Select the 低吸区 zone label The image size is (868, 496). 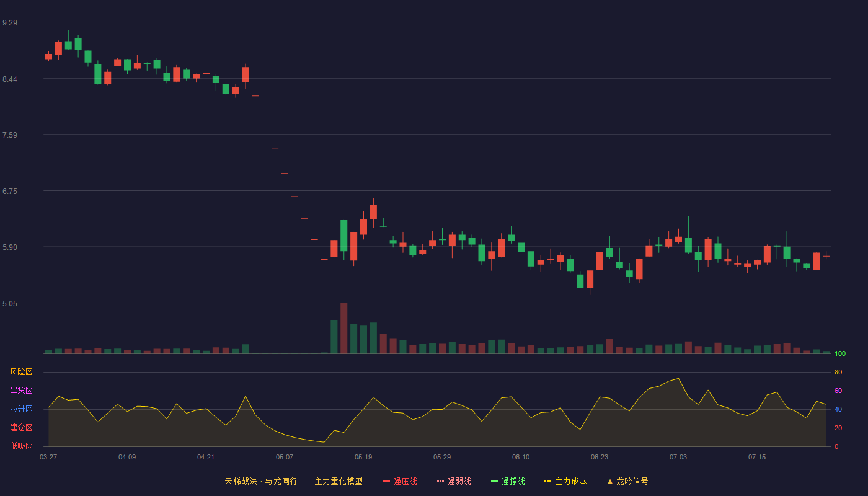tap(21, 446)
